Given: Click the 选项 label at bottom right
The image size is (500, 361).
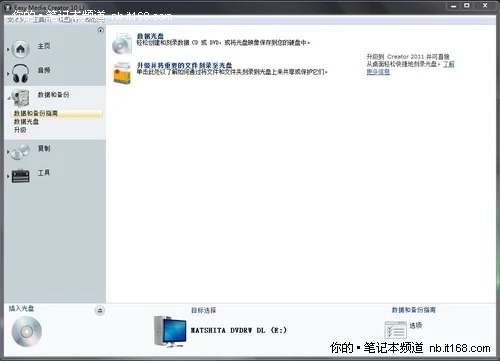Looking at the screenshot, I should (x=416, y=325).
